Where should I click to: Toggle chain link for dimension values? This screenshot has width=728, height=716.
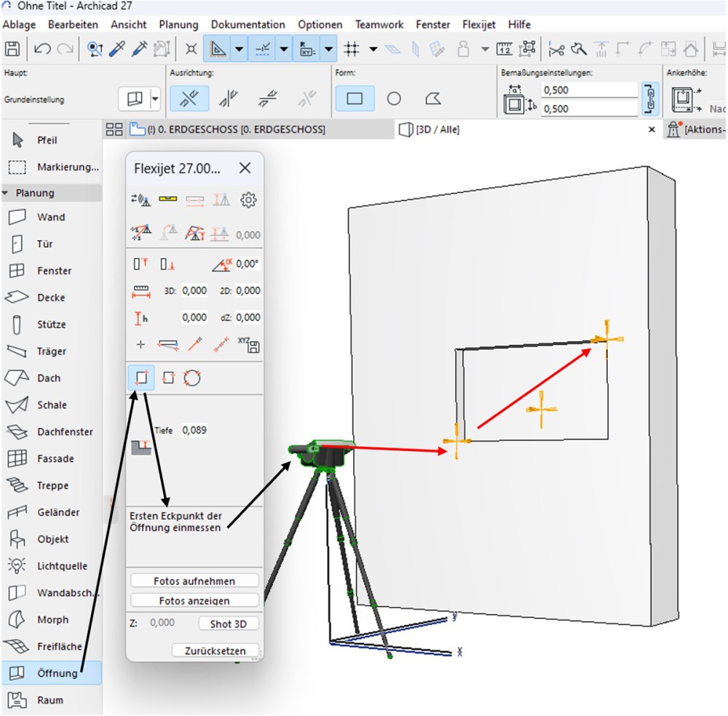click(x=650, y=99)
